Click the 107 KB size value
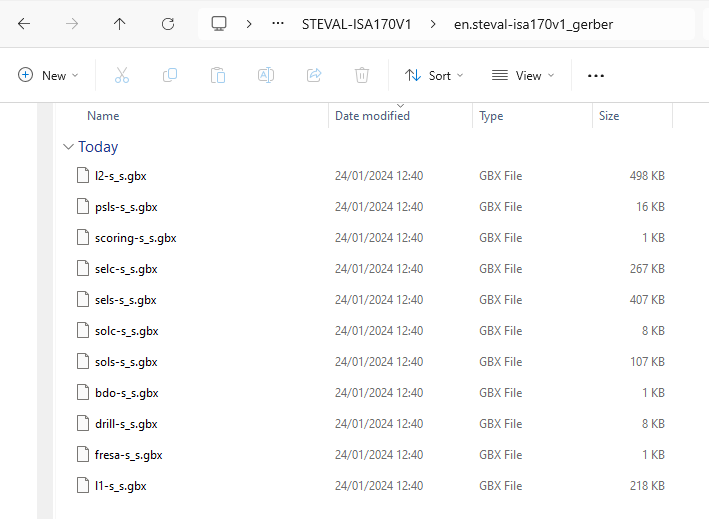 point(647,362)
